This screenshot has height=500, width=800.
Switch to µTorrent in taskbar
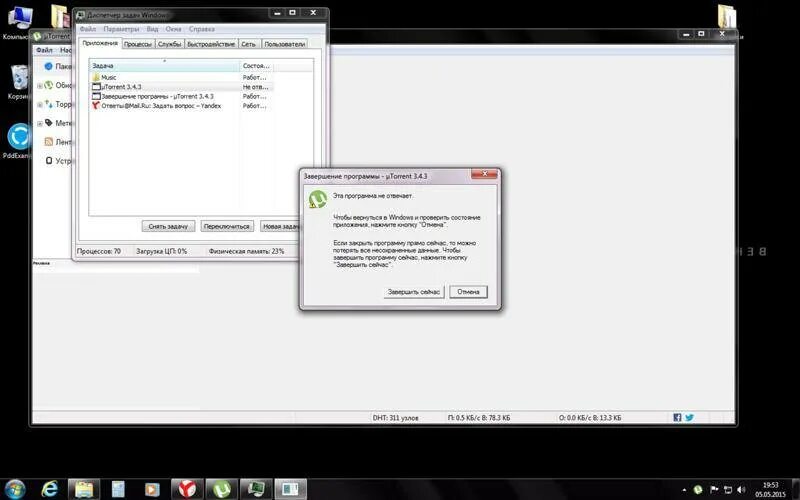click(221, 489)
